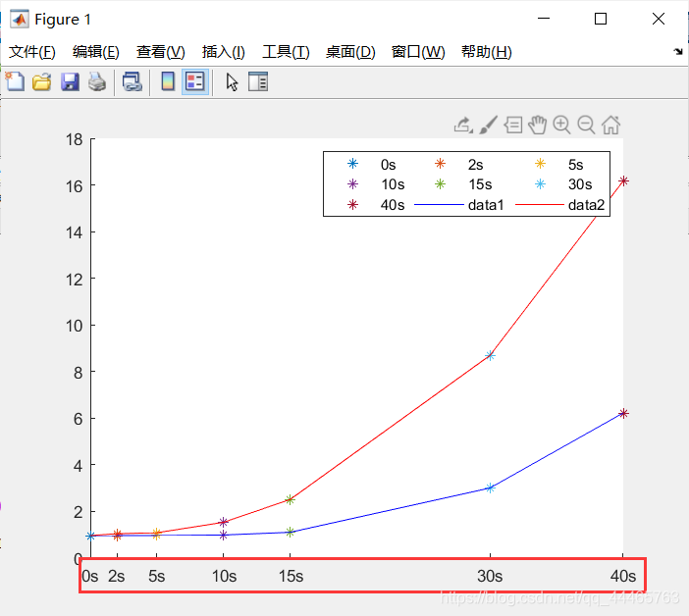689x616 pixels.
Task: Activate the Zoom In magnifier
Action: [x=561, y=126]
